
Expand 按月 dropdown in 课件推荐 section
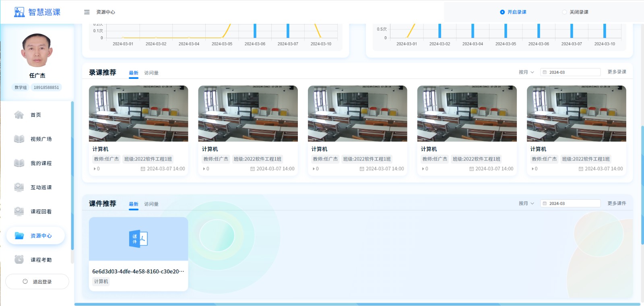point(526,203)
